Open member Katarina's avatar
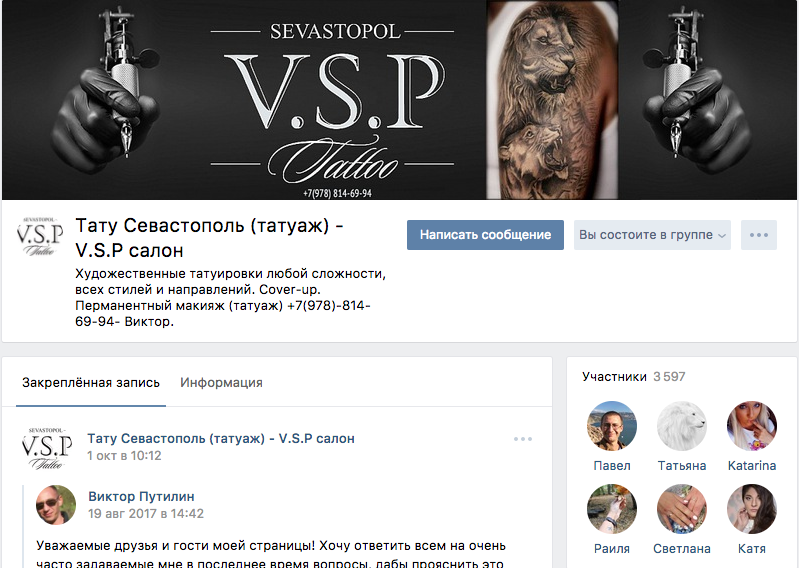Image resolution: width=799 pixels, height=568 pixels. pos(752,426)
